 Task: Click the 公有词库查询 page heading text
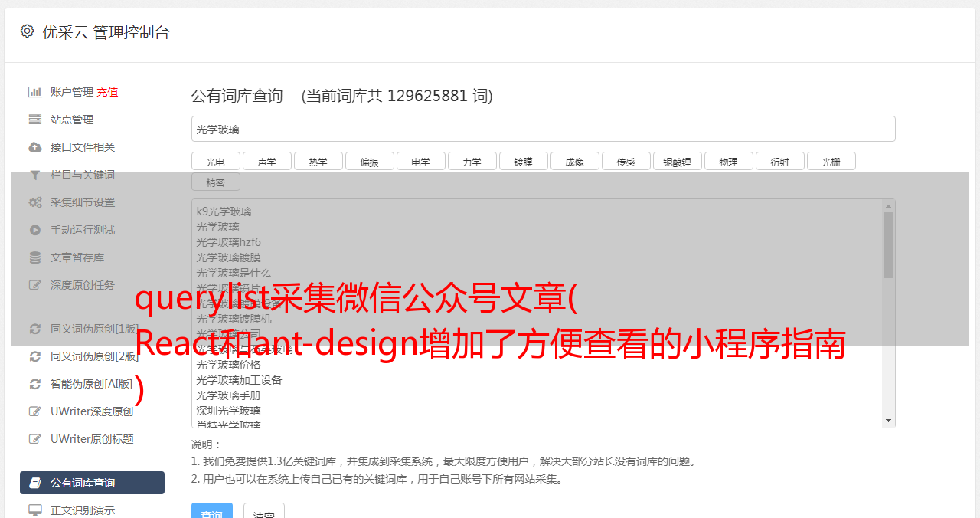click(x=237, y=96)
